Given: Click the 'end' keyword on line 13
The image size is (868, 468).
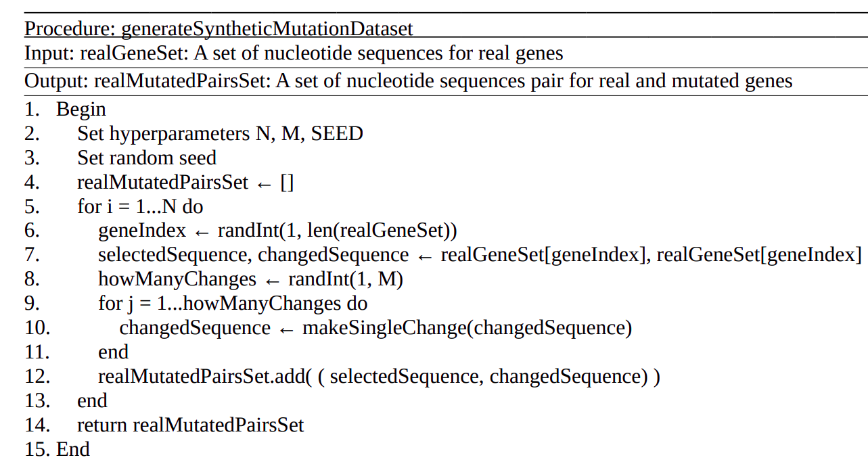Looking at the screenshot, I should 92,401.
